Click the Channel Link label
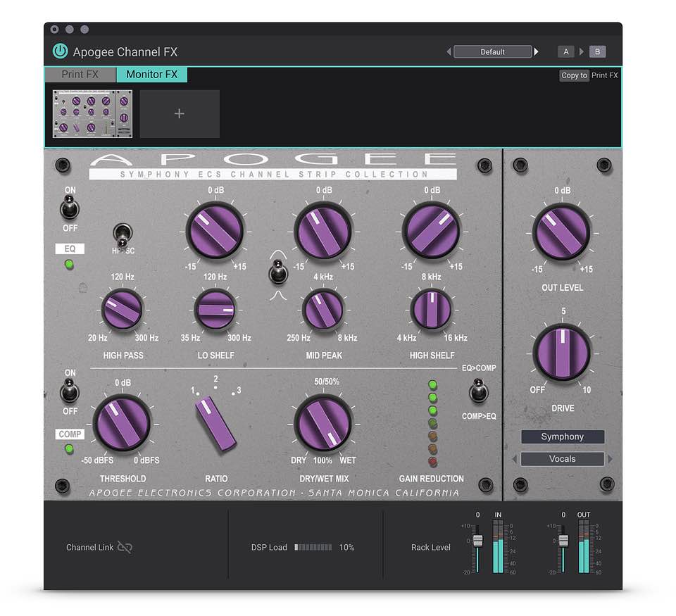Screen dimensions: 676x616 [89, 548]
